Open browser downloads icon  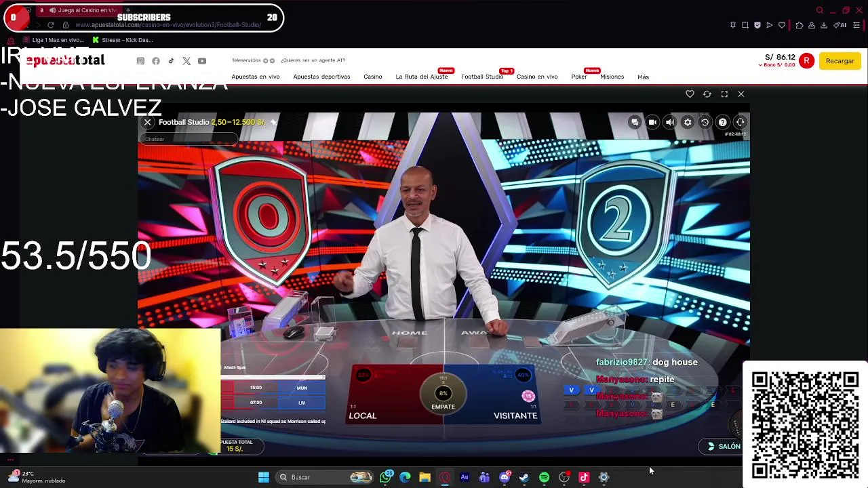[x=824, y=25]
